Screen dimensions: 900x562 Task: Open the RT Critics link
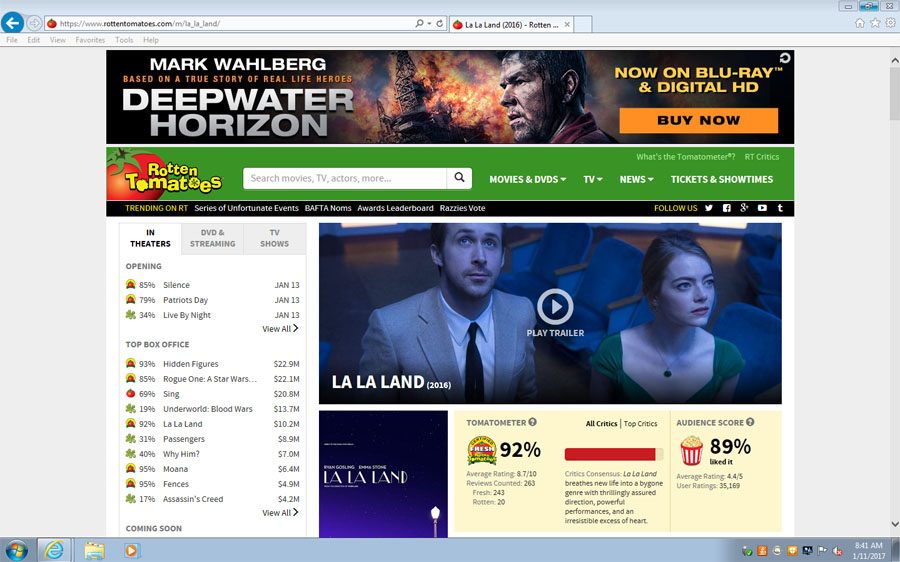762,157
